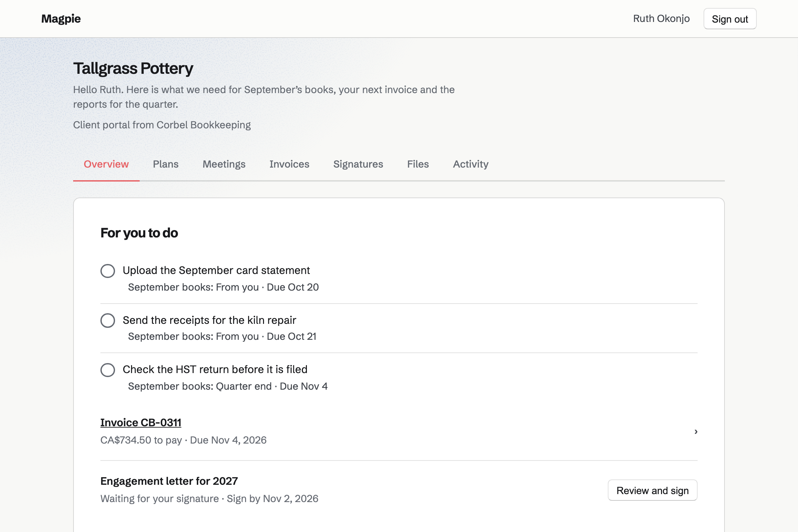Switch to the Files tab
The width and height of the screenshot is (798, 532).
tap(418, 164)
